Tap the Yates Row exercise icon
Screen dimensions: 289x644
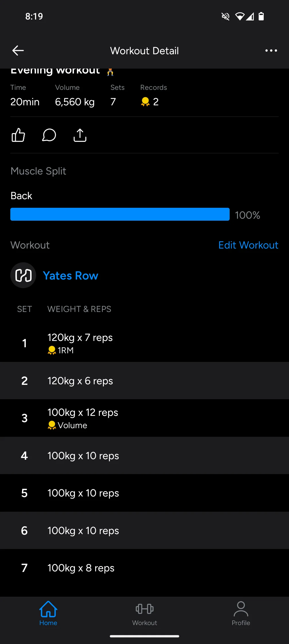click(x=23, y=275)
